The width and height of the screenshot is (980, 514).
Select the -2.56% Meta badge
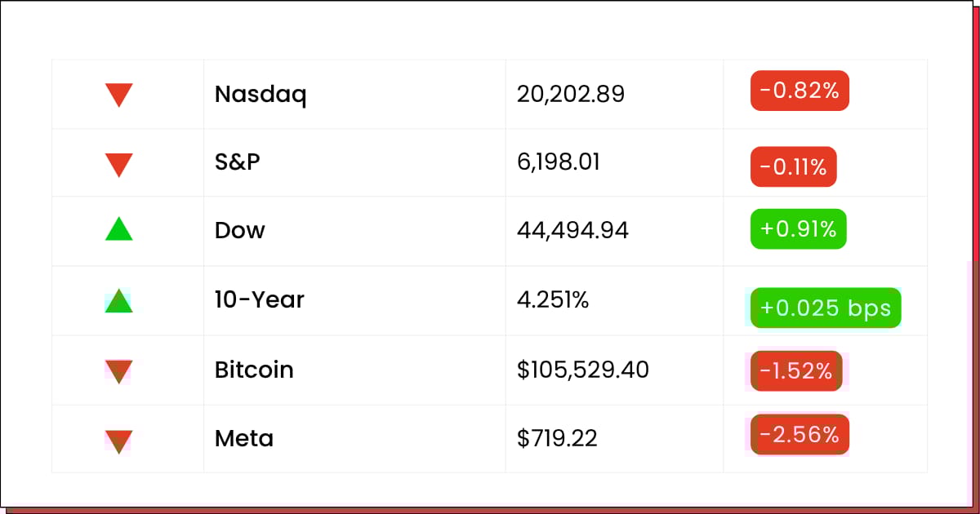point(800,435)
